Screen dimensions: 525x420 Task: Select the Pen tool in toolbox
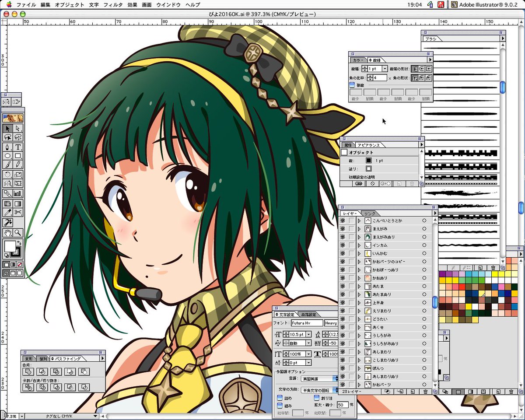[x=8, y=147]
